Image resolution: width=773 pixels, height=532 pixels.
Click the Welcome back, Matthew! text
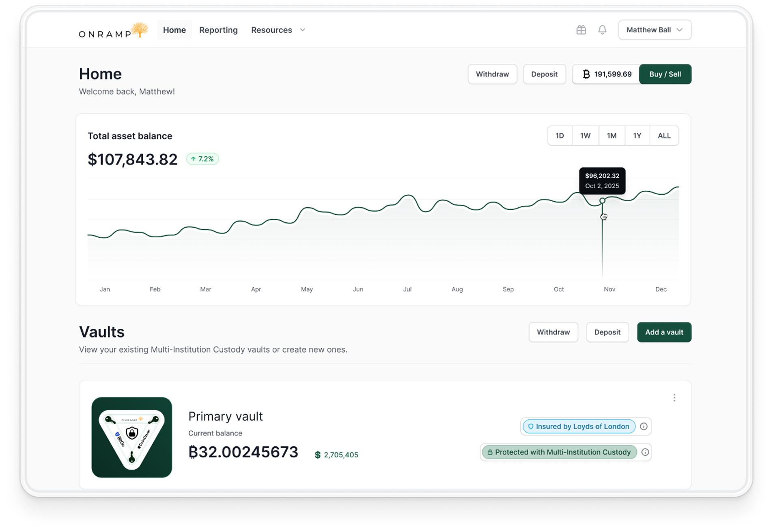(x=127, y=92)
